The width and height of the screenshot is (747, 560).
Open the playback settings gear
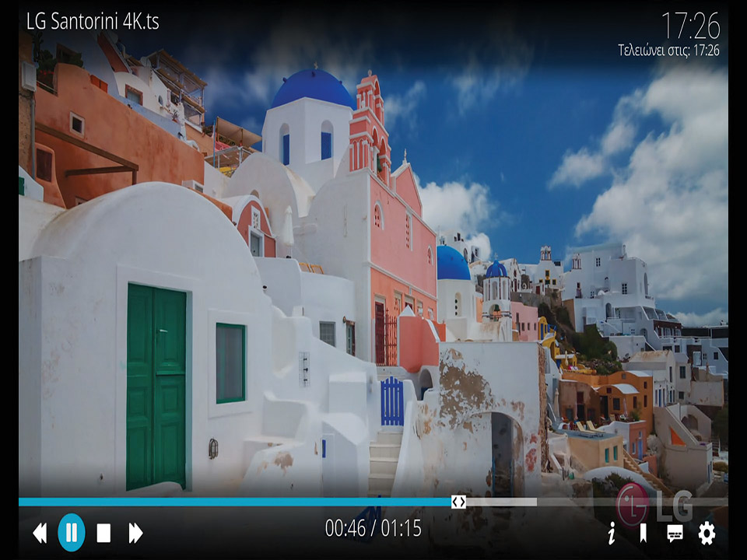coord(707,533)
